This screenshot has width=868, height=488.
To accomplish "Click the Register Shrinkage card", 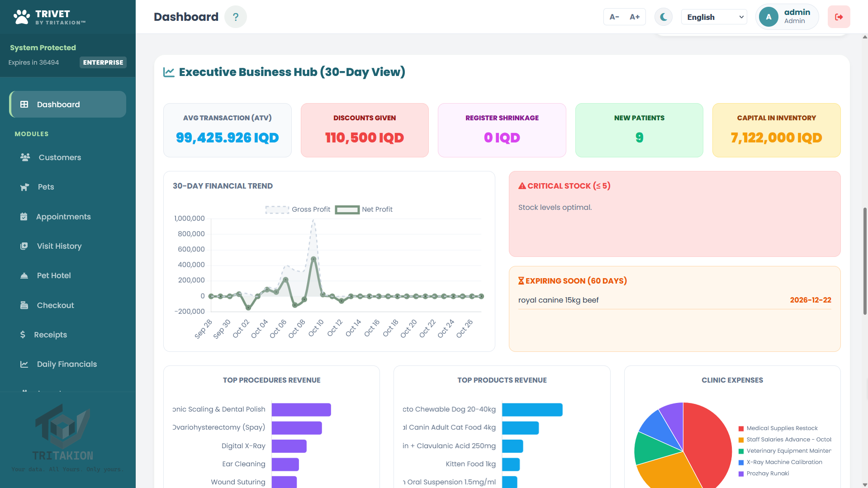I will coord(502,130).
